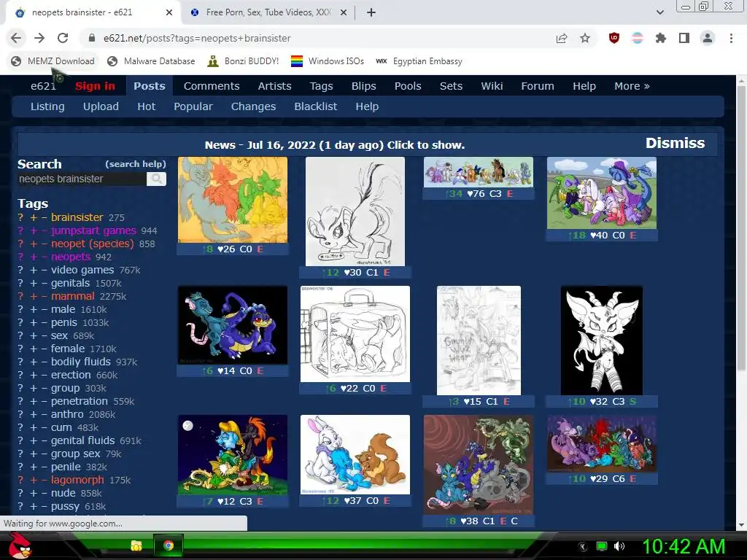Expand the More » menu
This screenshot has width=747, height=560.
632,86
